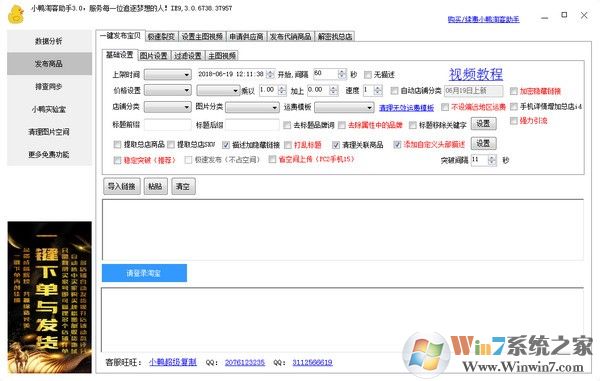The height and width of the screenshot is (381, 600).
Task: Click the 导入链接 button
Action: coord(122,187)
